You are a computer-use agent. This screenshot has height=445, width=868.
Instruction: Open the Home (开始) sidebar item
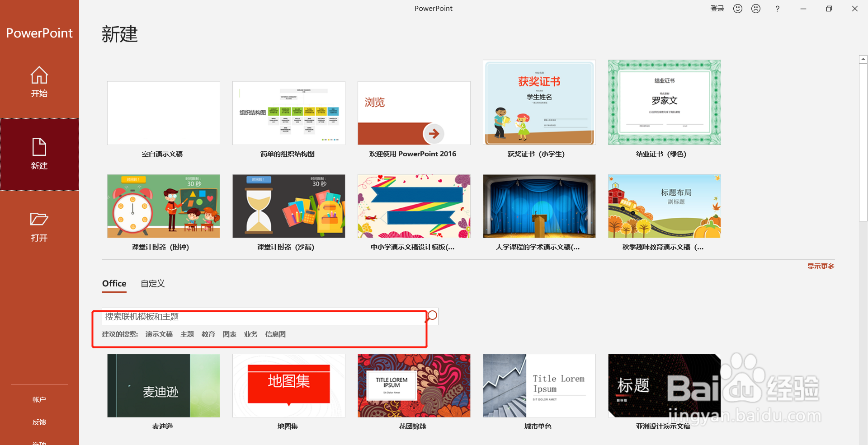coord(39,82)
